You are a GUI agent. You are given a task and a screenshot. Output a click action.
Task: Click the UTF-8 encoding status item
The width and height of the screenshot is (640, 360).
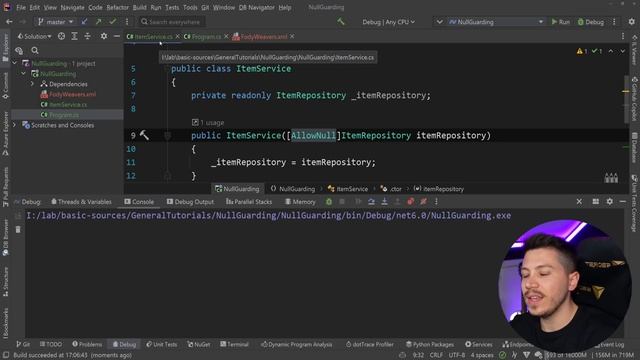[x=457, y=355]
